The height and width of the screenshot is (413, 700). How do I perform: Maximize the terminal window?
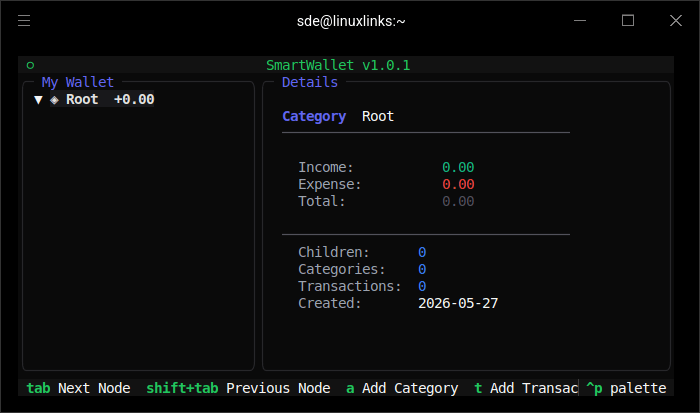point(628,21)
